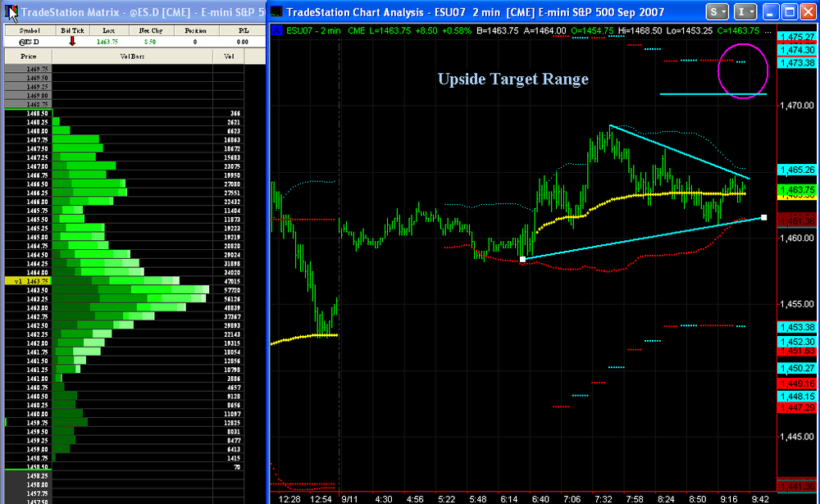Click the 9/11 date label on time axis
Screen dimensions: 820x504
pos(349,499)
